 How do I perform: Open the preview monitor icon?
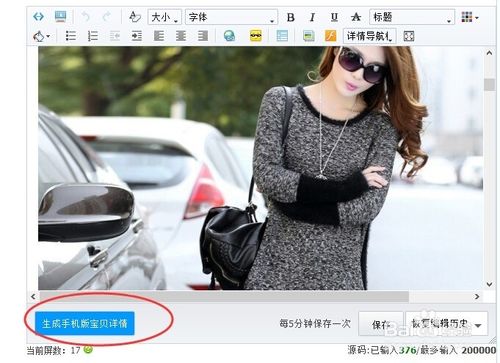pyautogui.click(x=60, y=17)
